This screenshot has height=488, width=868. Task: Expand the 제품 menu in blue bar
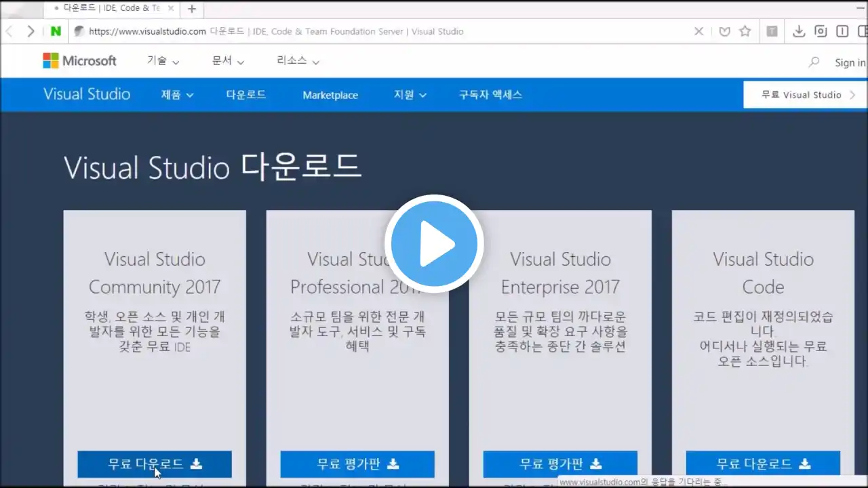tap(177, 95)
